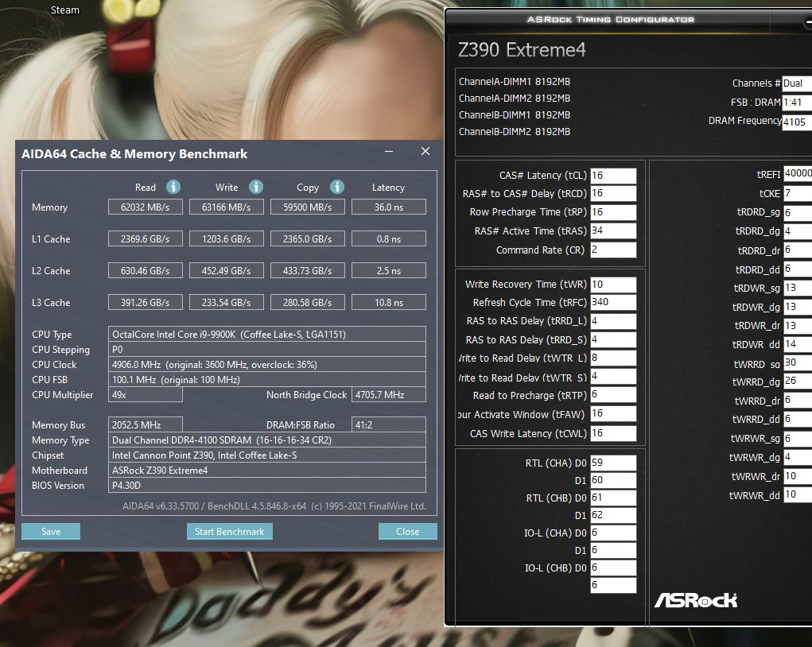
Task: Select L3 Cache Copy 280.58 GB/s cell
Action: pyautogui.click(x=308, y=302)
